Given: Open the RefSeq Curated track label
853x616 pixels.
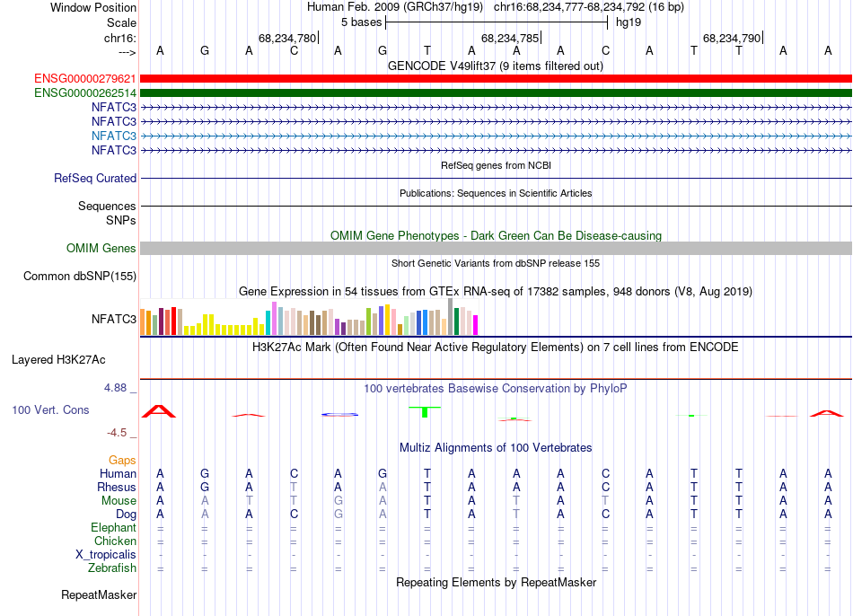Looking at the screenshot, I should (x=95, y=178).
